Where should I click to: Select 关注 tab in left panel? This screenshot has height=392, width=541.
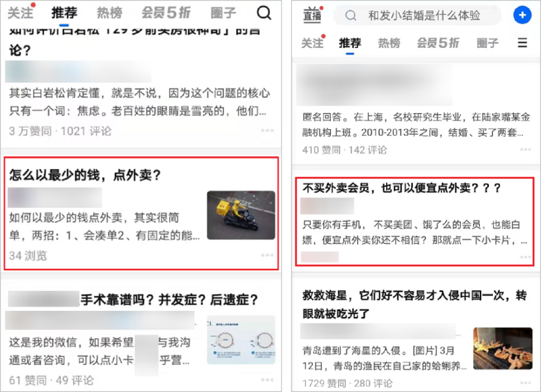tap(21, 13)
